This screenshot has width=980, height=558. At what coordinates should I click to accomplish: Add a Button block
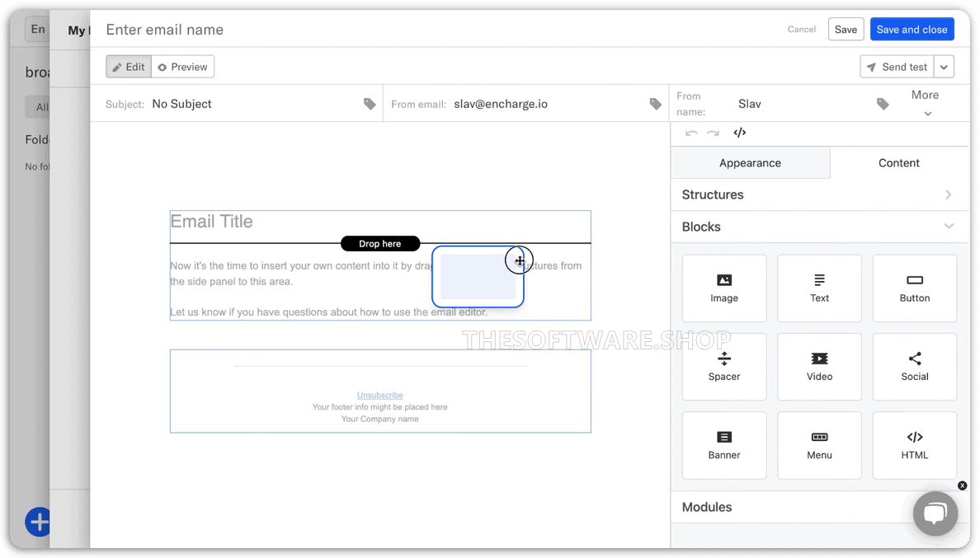pos(914,288)
